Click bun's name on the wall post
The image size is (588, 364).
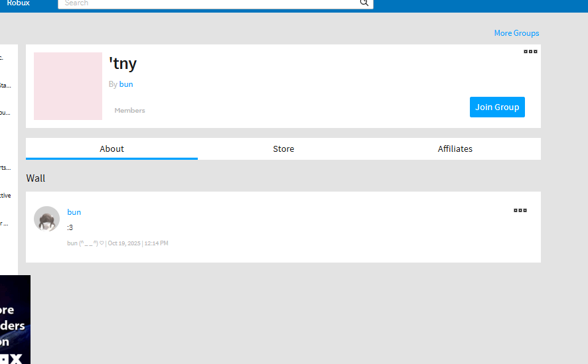74,212
